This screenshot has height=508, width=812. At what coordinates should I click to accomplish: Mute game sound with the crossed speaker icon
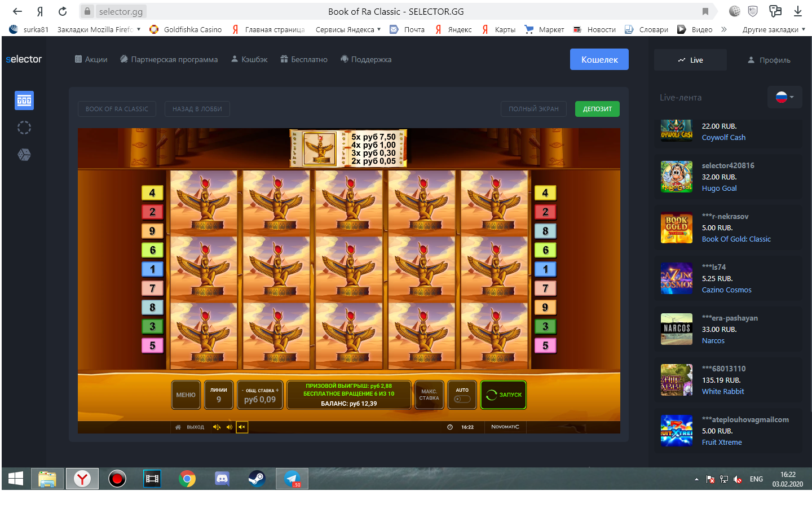coord(242,427)
